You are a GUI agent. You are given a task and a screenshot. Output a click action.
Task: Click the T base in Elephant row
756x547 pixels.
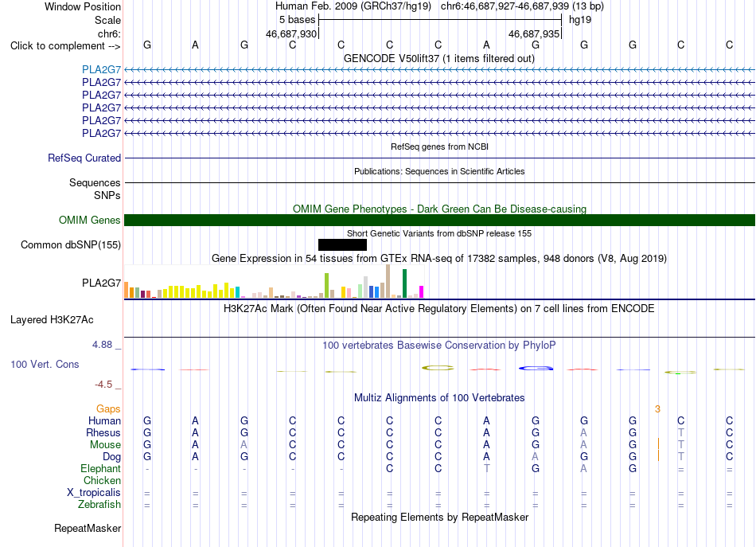(486, 468)
